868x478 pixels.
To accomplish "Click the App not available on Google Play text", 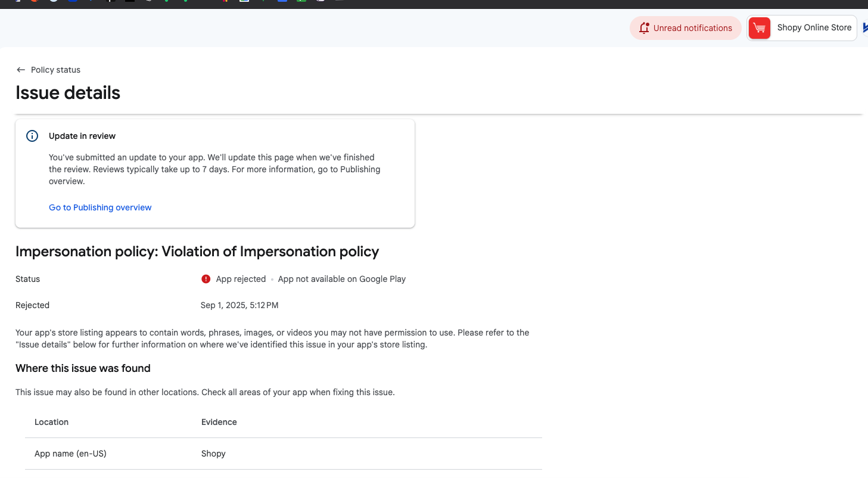I will point(342,279).
